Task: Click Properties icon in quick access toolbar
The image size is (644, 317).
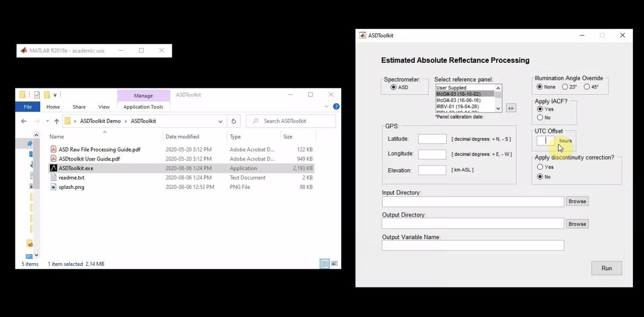Action: (37, 95)
